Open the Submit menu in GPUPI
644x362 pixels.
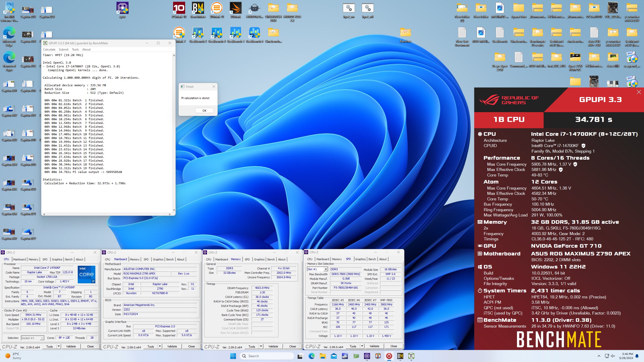click(64, 50)
